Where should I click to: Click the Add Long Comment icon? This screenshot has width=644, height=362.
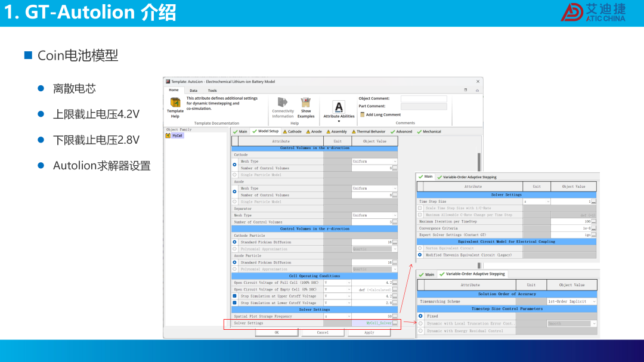pyautogui.click(x=363, y=115)
